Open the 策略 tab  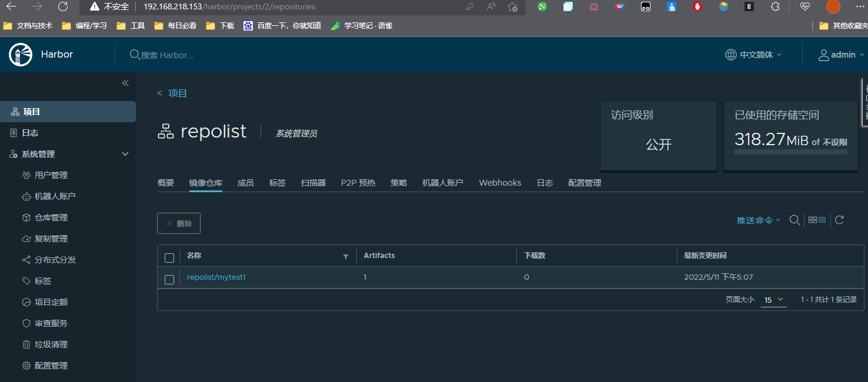(399, 183)
